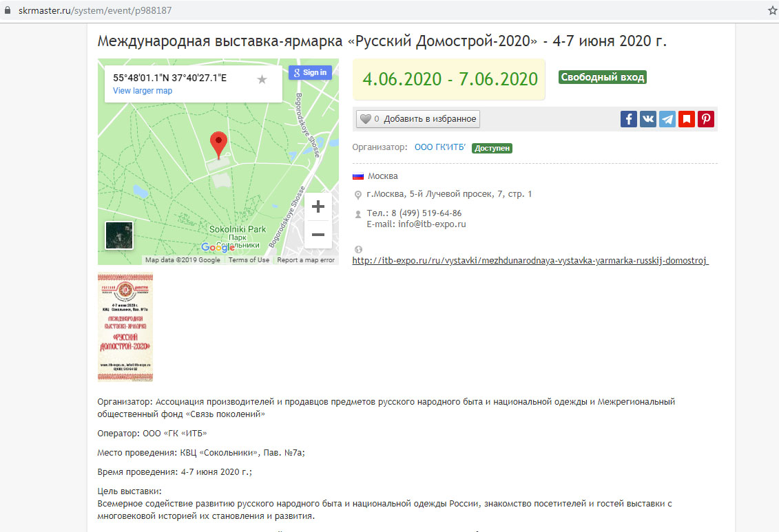
Task: Click Sokolniki Park label on map
Action: tap(238, 229)
